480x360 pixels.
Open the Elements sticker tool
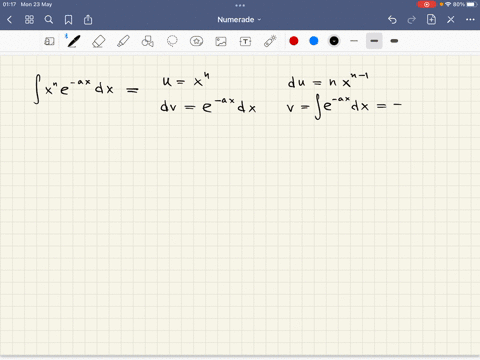196,41
